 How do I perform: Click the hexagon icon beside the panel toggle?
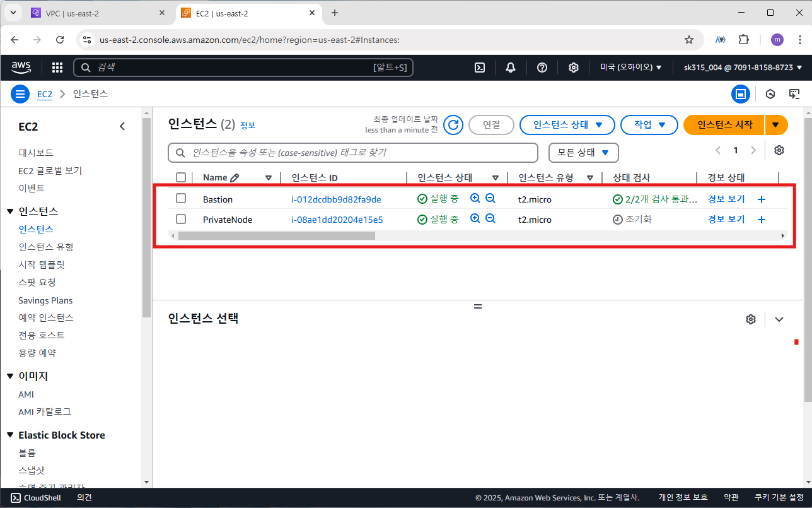tap(770, 94)
